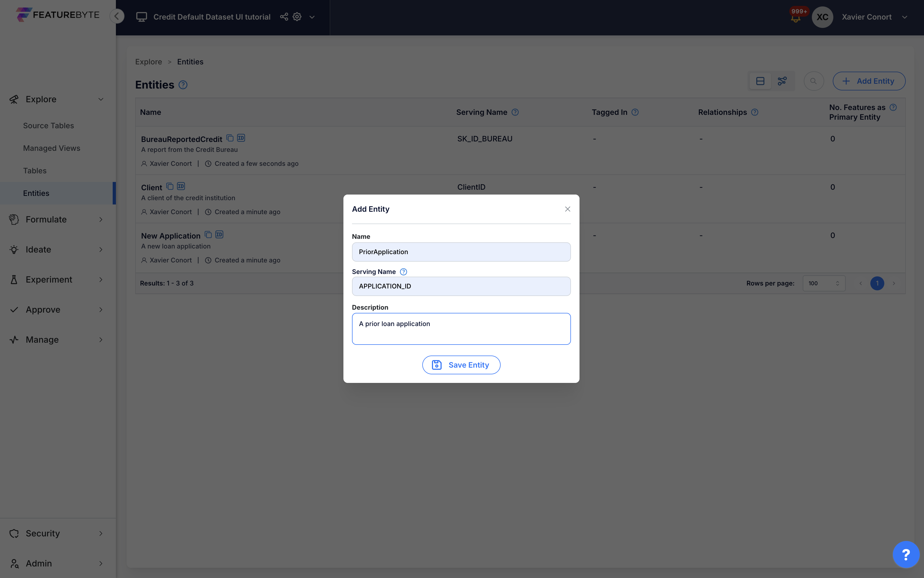Screen dimensions: 924x578
Task: Open the Explore breadcrumb link
Action: point(148,61)
